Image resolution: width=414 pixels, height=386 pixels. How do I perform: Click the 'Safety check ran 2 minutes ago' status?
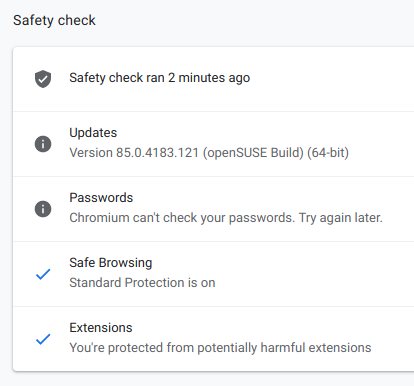pyautogui.click(x=160, y=78)
